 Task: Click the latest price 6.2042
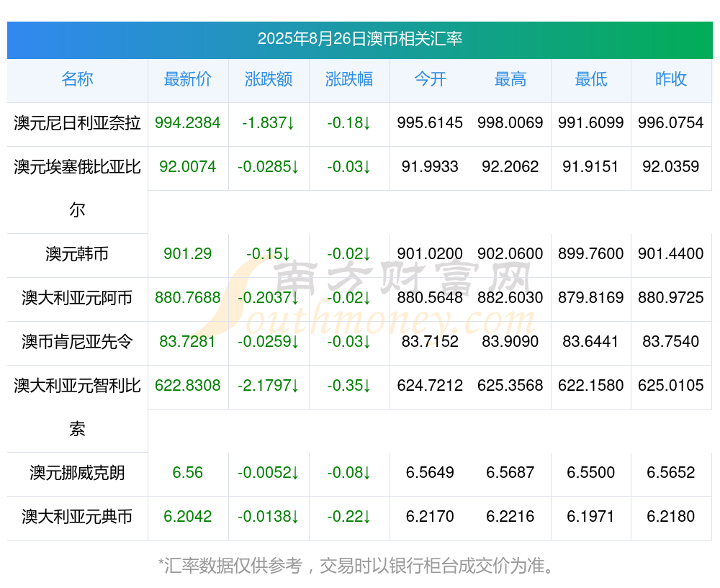(x=188, y=517)
